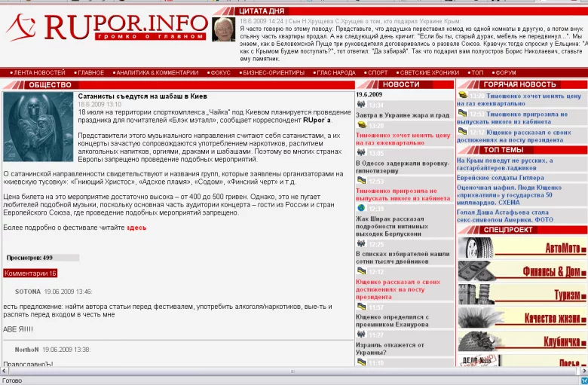
Task: Click people icon beside 13:05 news
Action: [x=361, y=152]
